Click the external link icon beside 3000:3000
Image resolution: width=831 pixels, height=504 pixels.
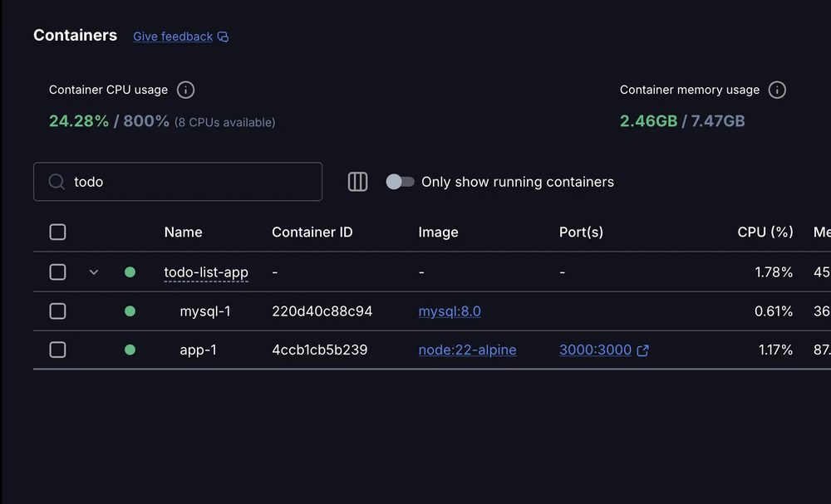(x=642, y=350)
